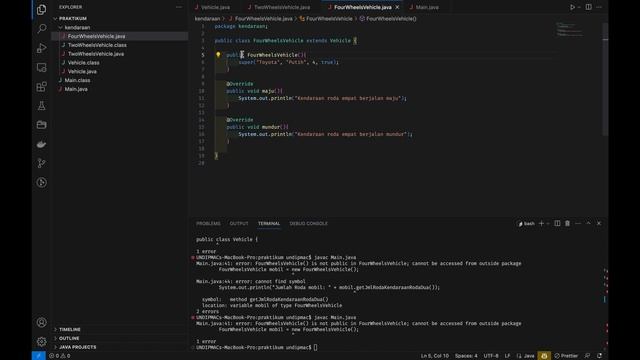640x360 pixels.
Task: Open the Search view in activity bar
Action: coord(41,29)
